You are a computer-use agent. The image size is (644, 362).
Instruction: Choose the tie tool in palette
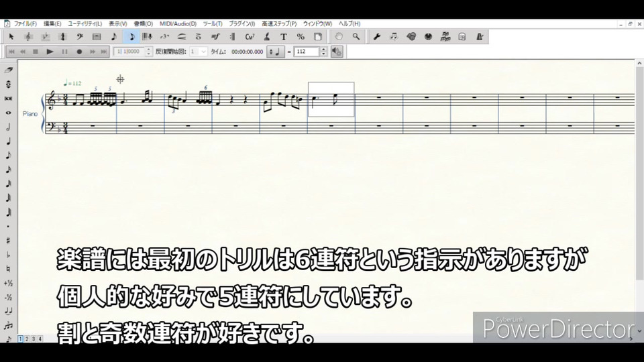8,312
